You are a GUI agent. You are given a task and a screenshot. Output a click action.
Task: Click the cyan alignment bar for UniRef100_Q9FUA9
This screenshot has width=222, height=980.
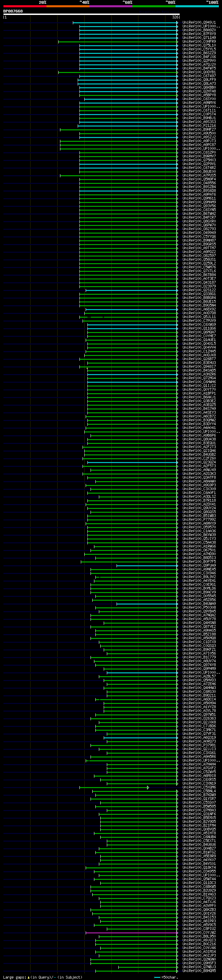[x=147, y=566]
